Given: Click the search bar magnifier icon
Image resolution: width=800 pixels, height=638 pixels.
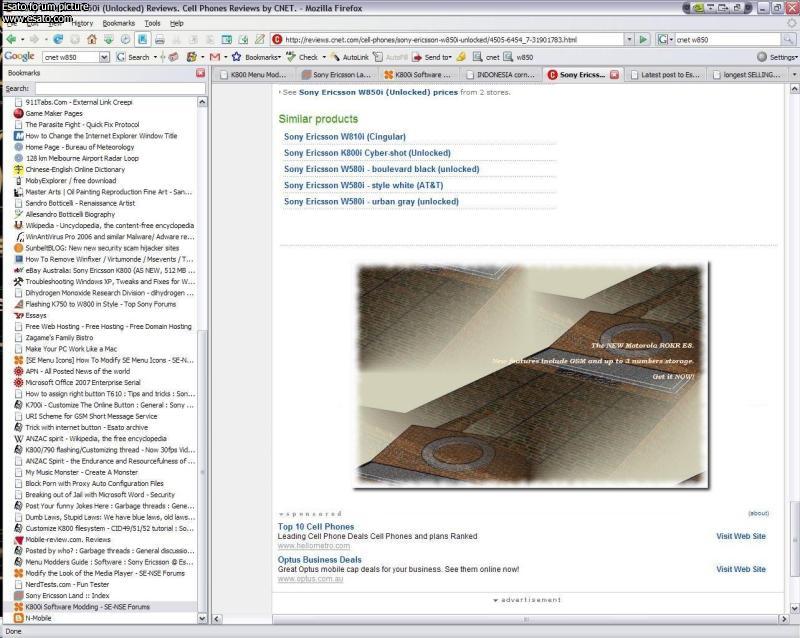Looking at the screenshot, I should pos(788,39).
